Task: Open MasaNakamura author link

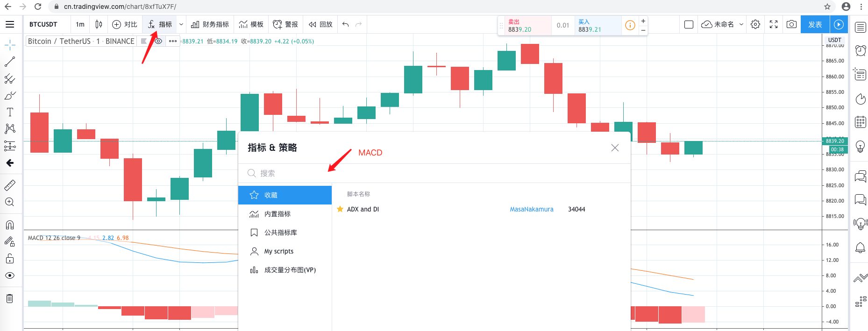Action: pos(531,209)
